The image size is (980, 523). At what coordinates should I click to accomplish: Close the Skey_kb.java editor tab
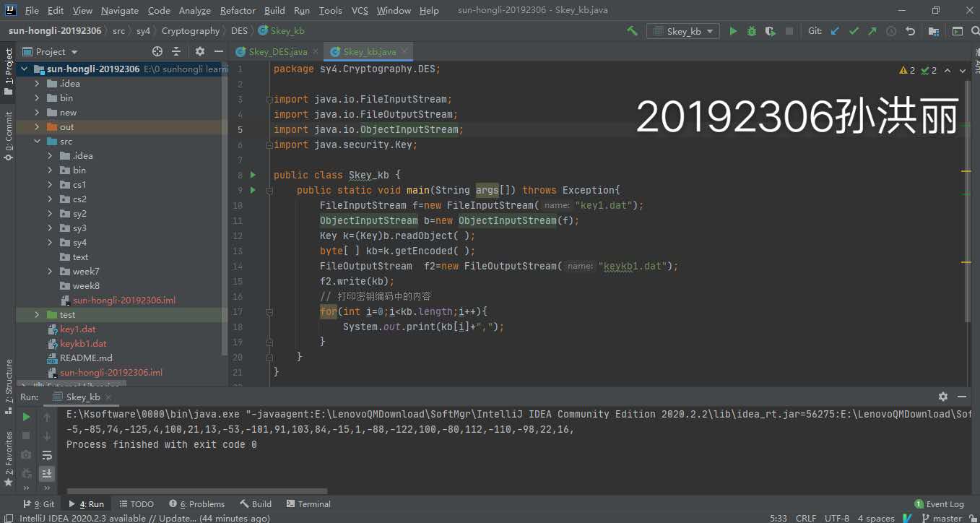click(405, 51)
